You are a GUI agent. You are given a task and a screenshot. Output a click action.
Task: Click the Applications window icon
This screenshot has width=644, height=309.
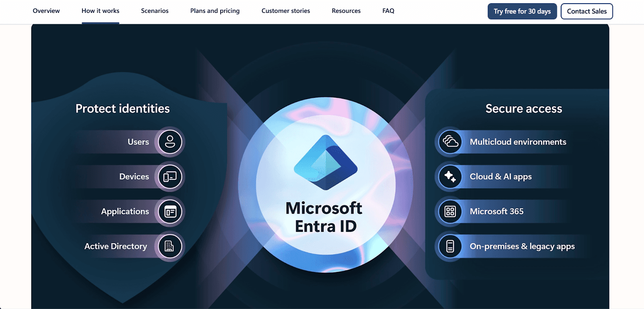pyautogui.click(x=170, y=212)
